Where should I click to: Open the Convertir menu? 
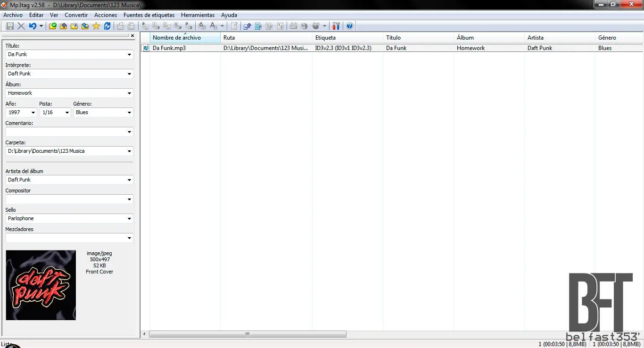(76, 15)
